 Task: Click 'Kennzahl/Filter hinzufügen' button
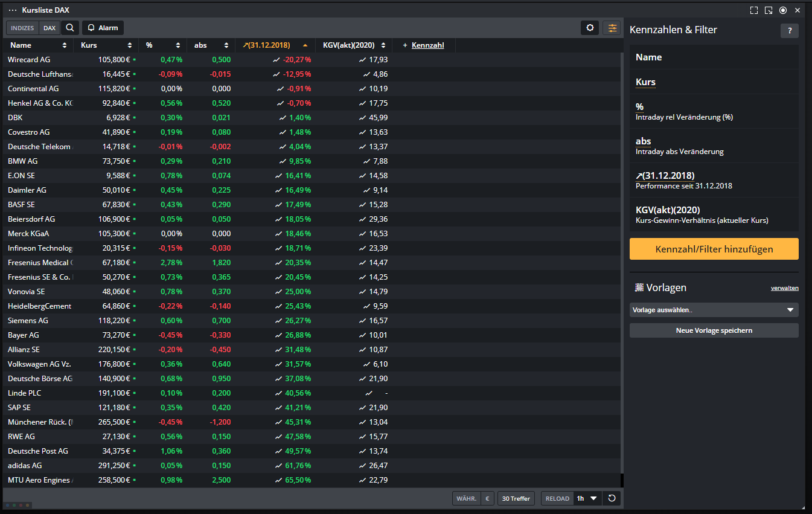click(714, 249)
